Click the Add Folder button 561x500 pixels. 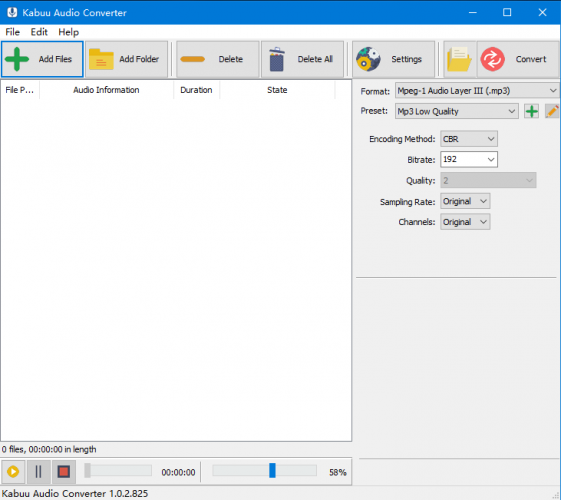point(127,59)
